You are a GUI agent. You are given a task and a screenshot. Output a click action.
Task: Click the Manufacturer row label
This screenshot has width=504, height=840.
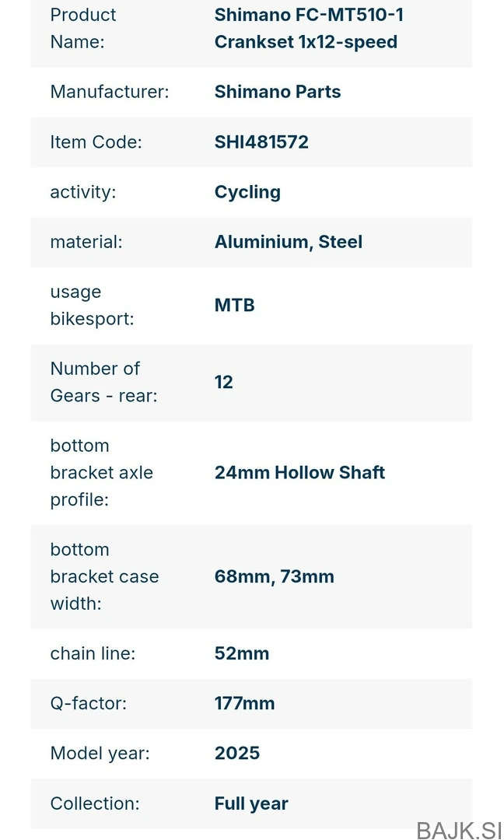tap(109, 92)
